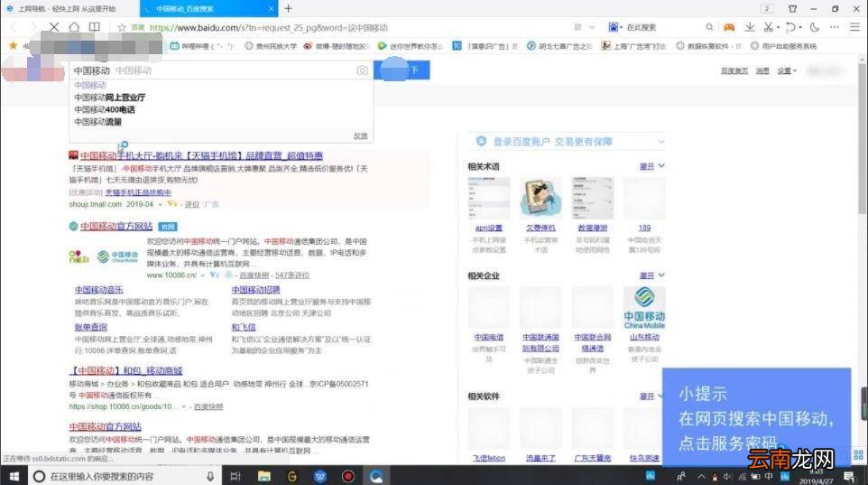Open the 和飞信 sublink
The height and width of the screenshot is (485, 868).
pos(243,327)
